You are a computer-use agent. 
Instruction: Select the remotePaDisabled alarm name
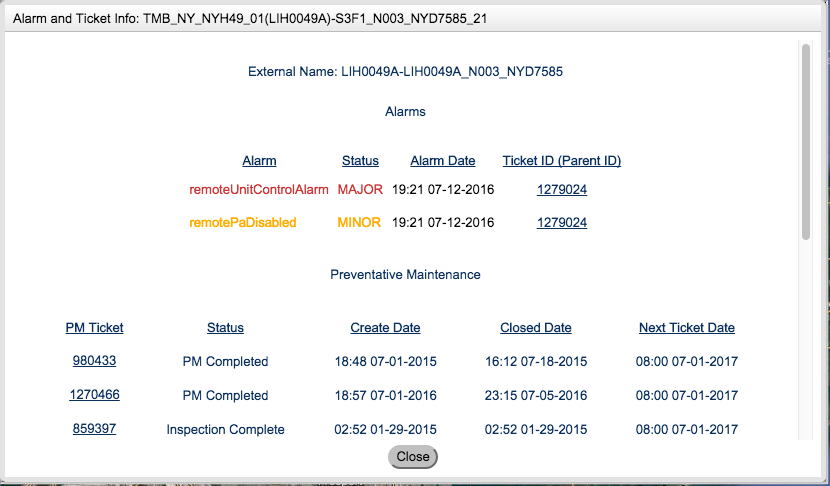pos(243,222)
